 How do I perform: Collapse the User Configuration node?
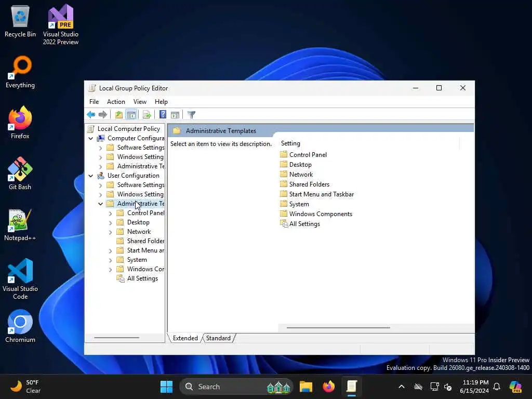tap(90, 176)
